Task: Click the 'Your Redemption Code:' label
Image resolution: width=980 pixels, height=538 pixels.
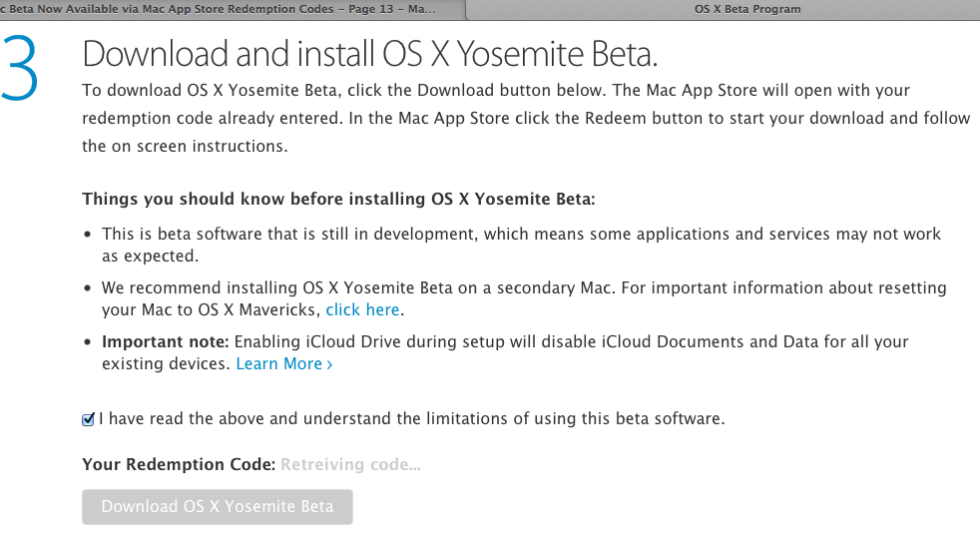Action: point(179,464)
